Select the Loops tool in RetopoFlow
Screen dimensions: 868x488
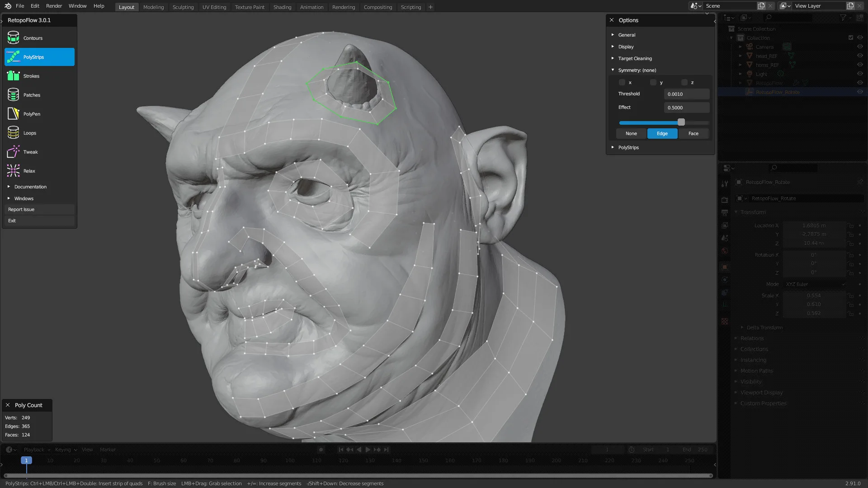coord(30,132)
